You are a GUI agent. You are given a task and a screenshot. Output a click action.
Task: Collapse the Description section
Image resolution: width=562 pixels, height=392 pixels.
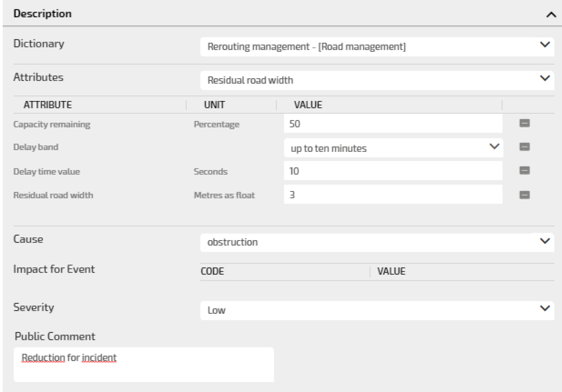tap(551, 15)
